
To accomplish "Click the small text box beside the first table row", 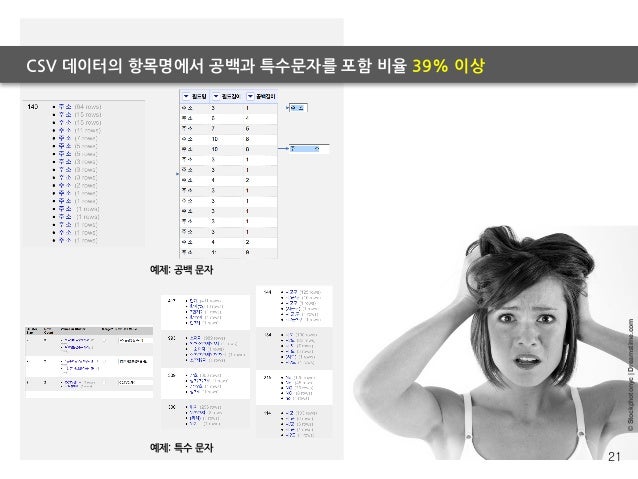I will pos(298,108).
